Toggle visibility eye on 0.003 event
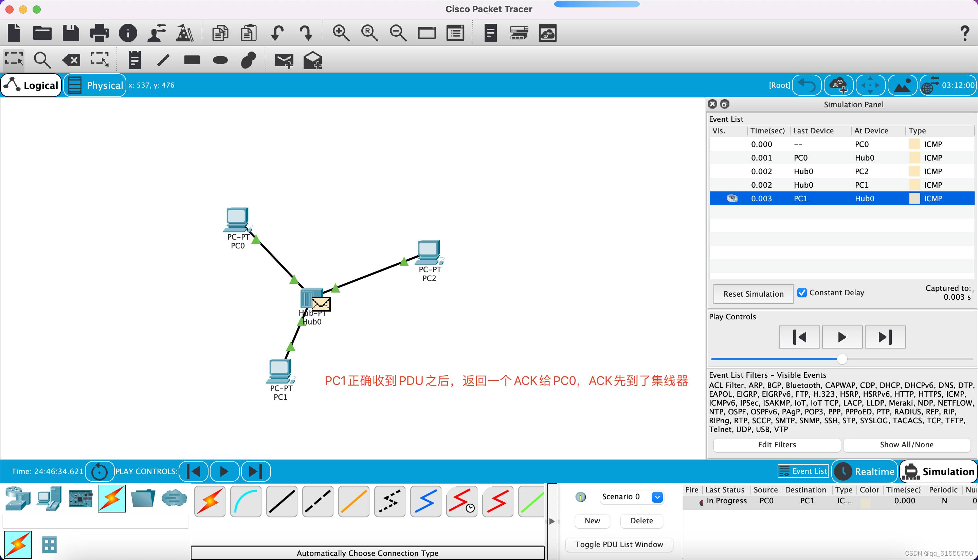The width and height of the screenshot is (978, 560). pyautogui.click(x=732, y=199)
